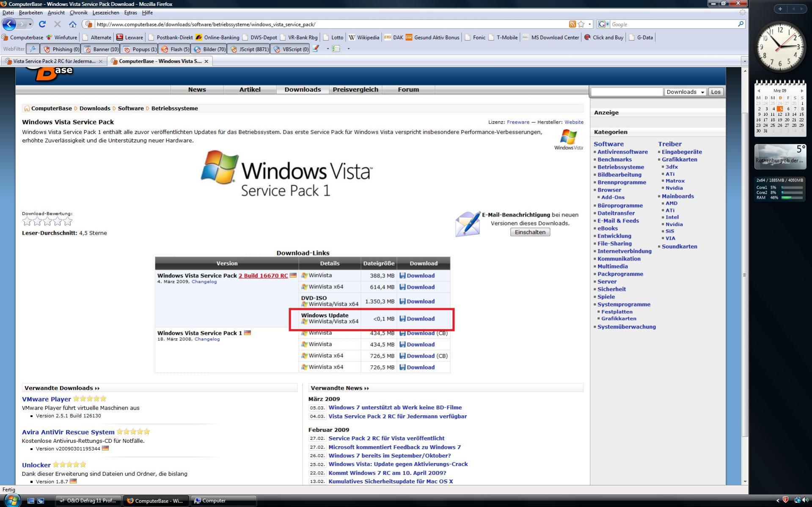Screen dimensions: 812x507
Task: Switch to Computer taskbar window
Action: tap(223, 501)
